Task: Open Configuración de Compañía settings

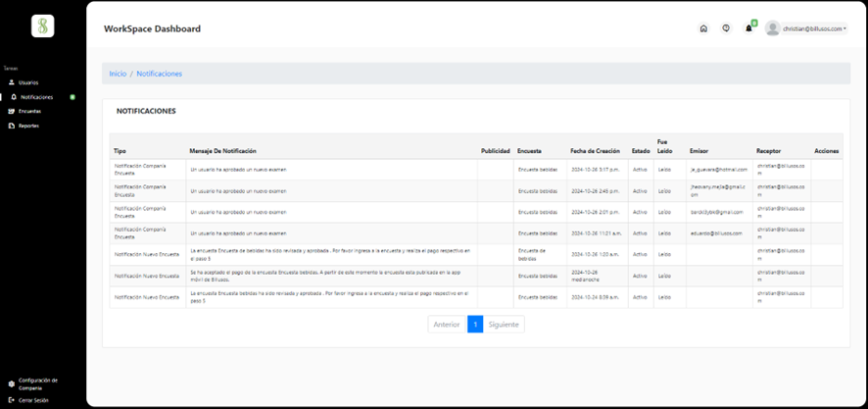Action: (37, 383)
